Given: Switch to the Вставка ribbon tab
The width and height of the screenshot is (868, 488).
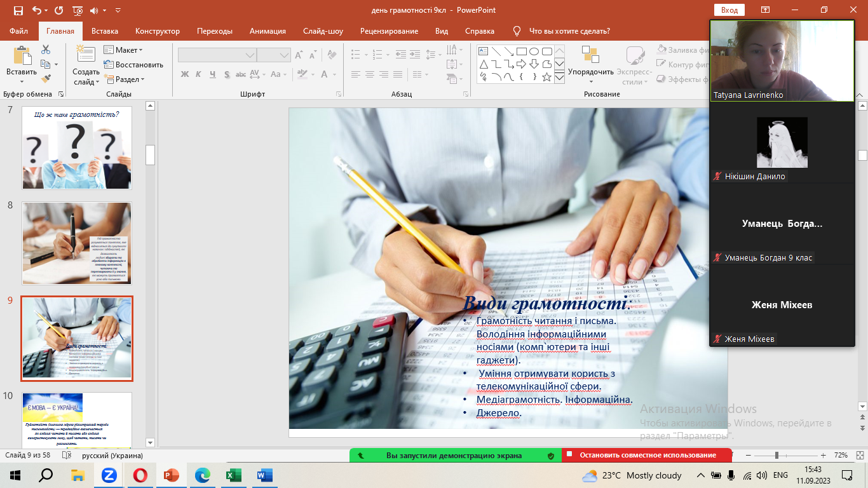Looking at the screenshot, I should pos(105,31).
